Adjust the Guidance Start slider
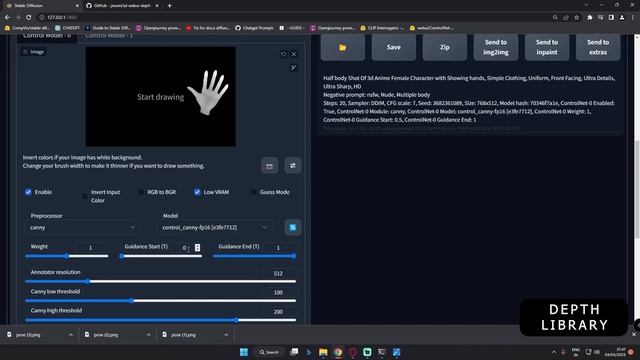This screenshot has height=360, width=640. [x=161, y=256]
